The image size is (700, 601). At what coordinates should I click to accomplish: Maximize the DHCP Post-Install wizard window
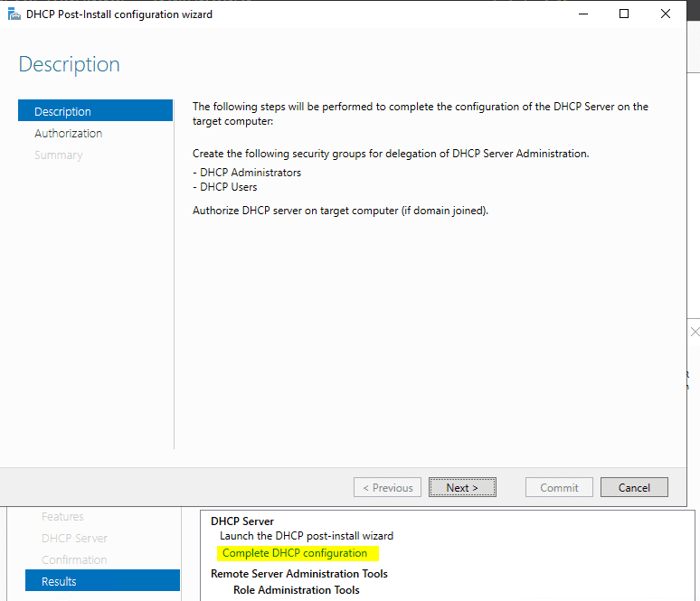pos(624,14)
